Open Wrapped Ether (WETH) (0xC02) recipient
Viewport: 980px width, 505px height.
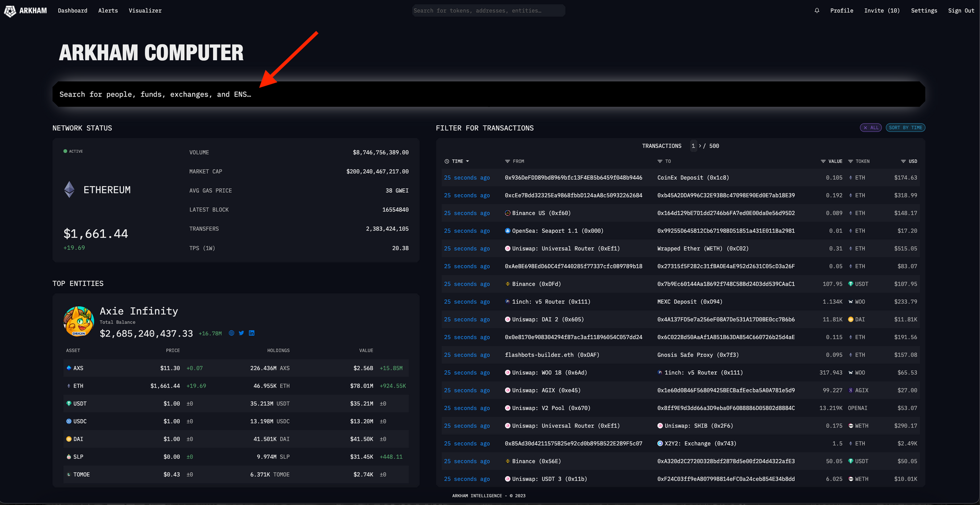(x=703, y=249)
